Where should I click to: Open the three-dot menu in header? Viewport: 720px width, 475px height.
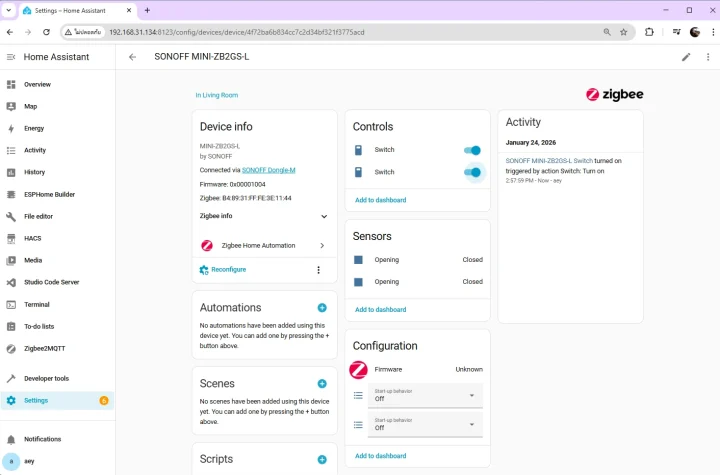[x=708, y=57]
